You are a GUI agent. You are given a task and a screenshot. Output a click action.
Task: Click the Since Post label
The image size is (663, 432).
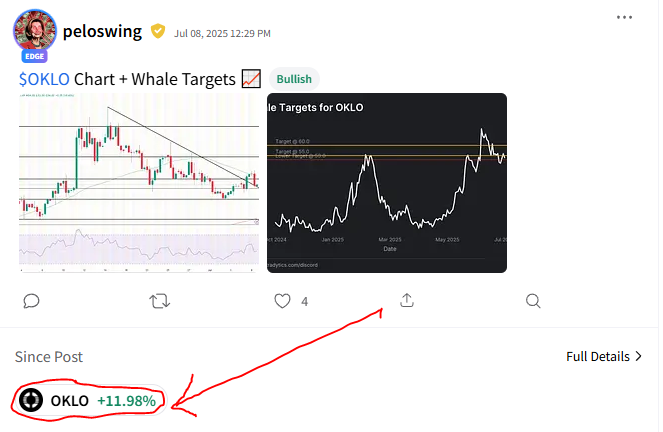[49, 357]
